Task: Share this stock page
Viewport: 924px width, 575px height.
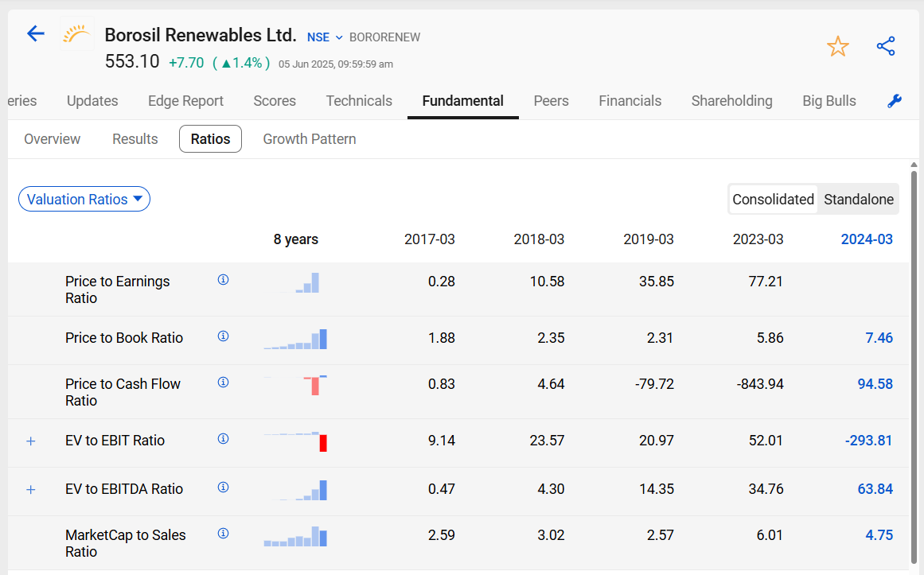Action: 886,46
